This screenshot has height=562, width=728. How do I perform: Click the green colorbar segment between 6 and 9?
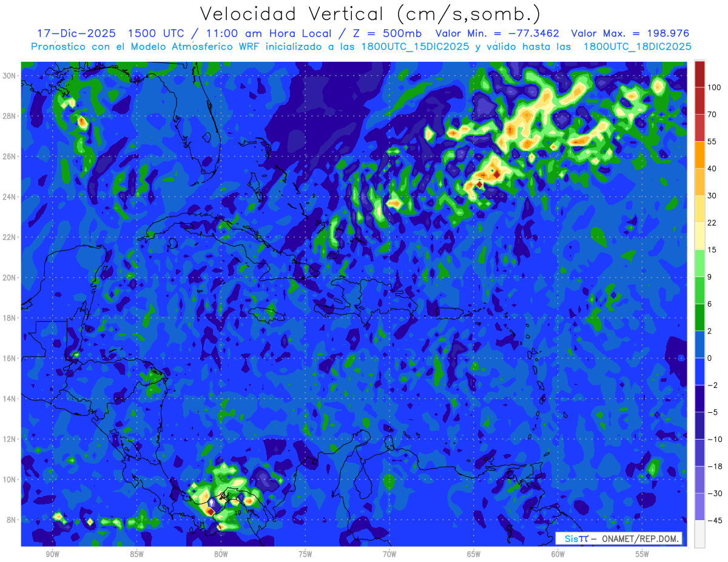699,290
